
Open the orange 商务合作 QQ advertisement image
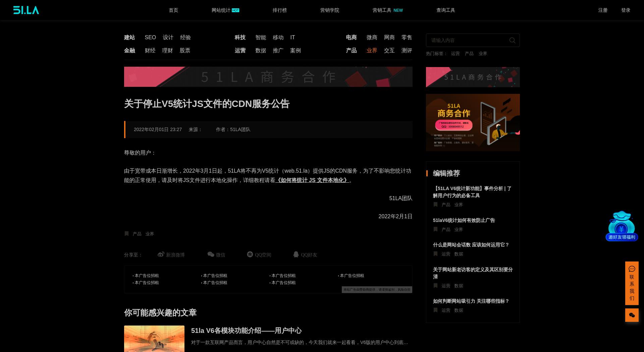pyautogui.click(x=473, y=122)
